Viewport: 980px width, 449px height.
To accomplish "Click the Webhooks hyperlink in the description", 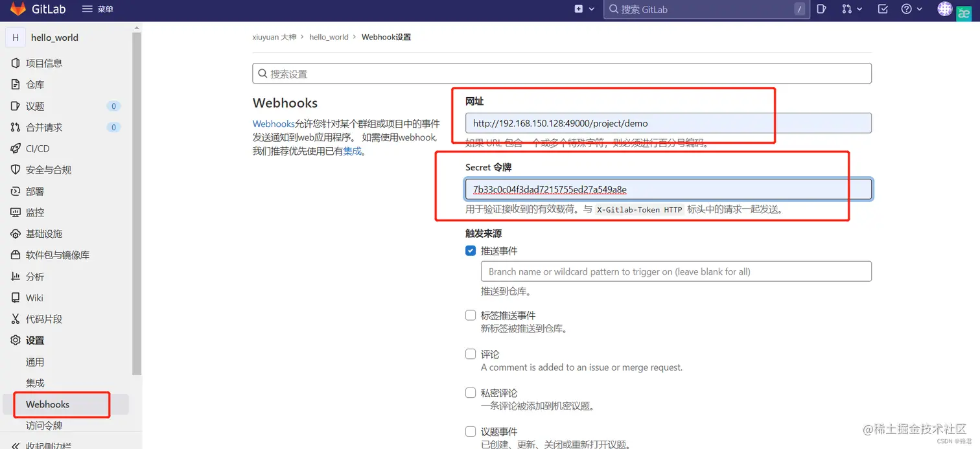I will pos(273,123).
